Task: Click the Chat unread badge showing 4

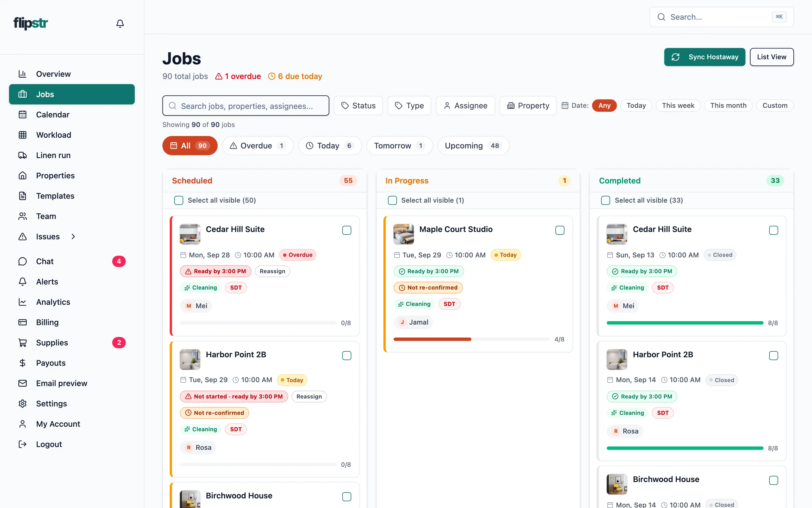Action: (x=119, y=261)
